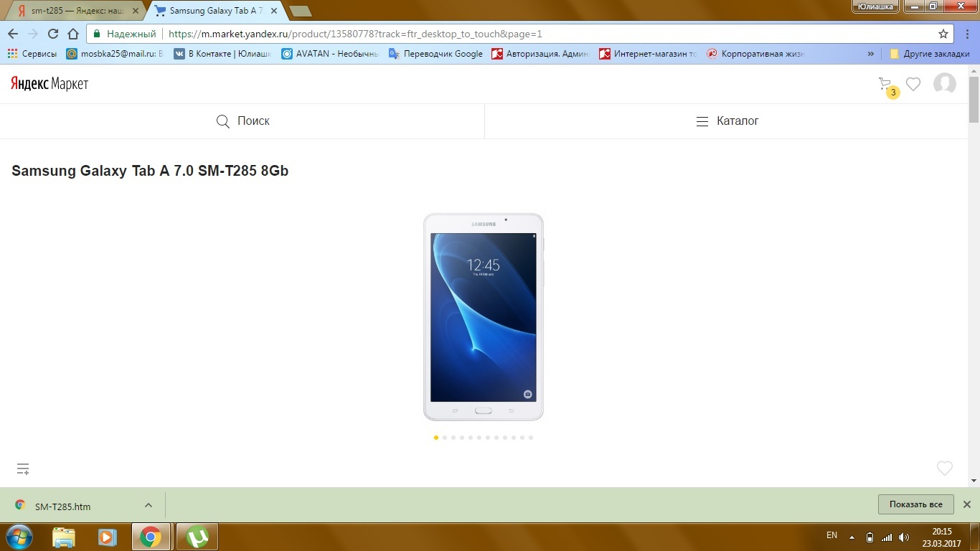View secure site info padlock

coord(97,34)
